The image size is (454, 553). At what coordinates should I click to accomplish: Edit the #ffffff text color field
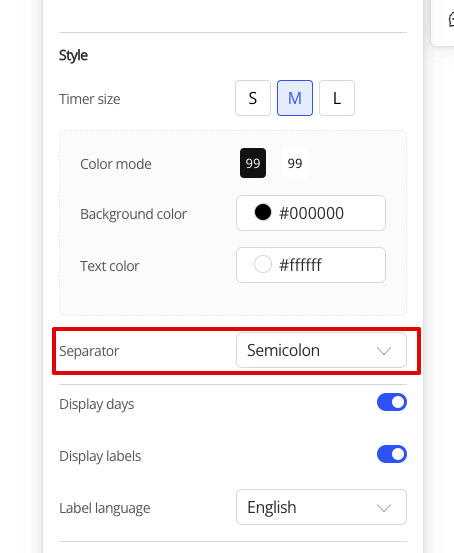coord(311,265)
